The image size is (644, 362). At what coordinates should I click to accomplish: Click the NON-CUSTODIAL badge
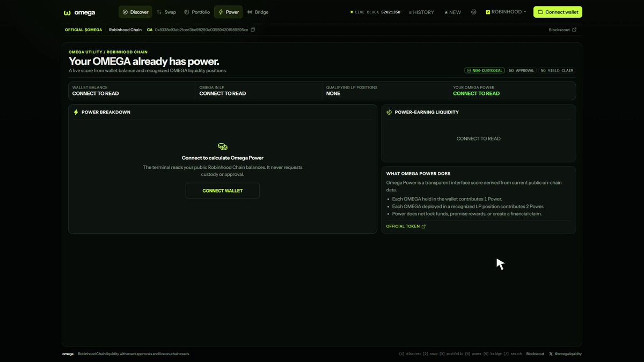485,70
